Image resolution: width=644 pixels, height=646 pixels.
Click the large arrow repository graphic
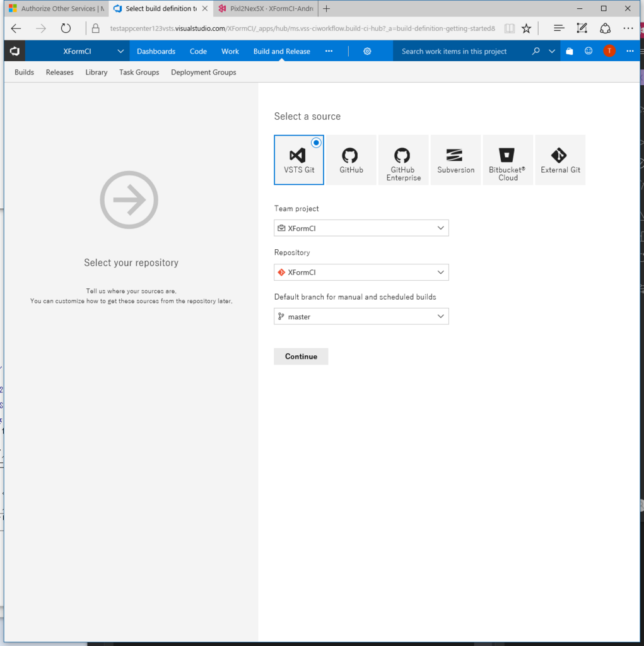point(129,200)
